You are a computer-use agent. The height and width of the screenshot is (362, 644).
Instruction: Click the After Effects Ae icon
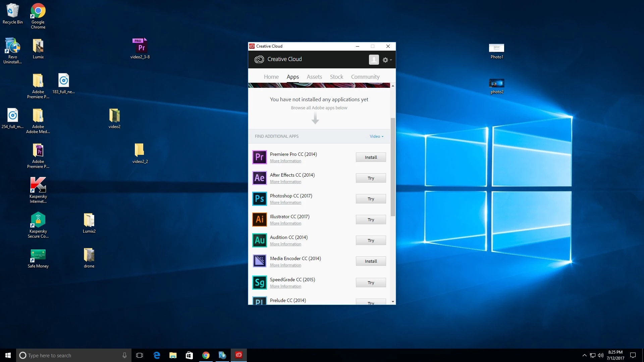pyautogui.click(x=259, y=178)
